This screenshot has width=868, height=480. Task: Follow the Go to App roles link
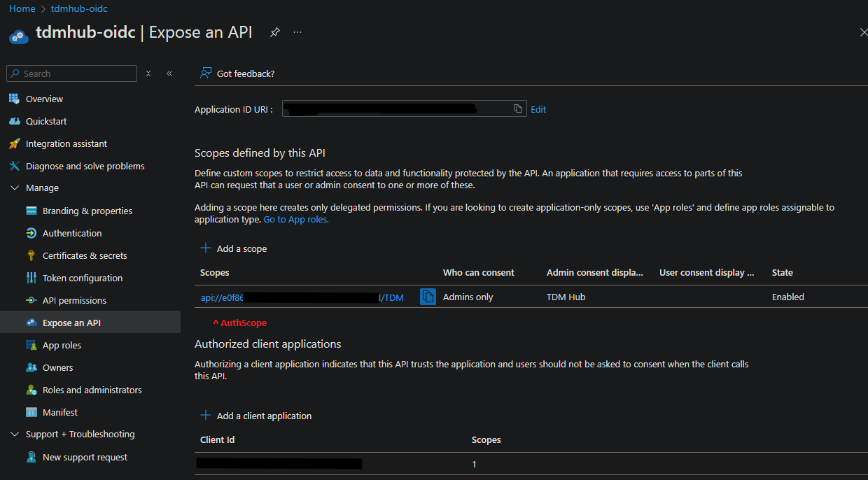coord(295,219)
